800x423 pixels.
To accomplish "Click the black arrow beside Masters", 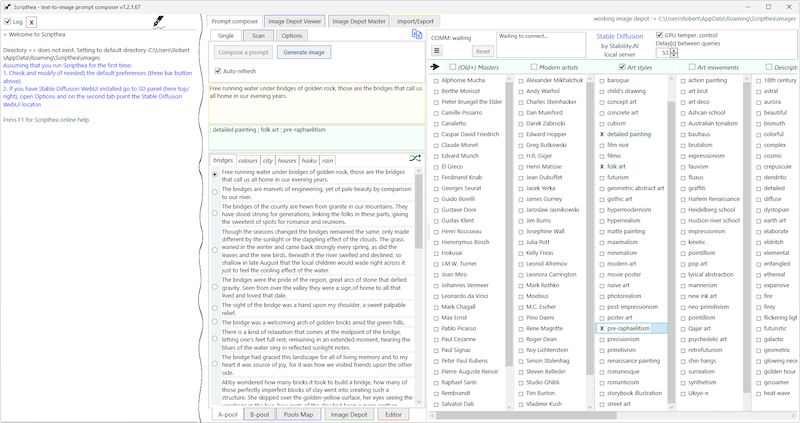I will (x=436, y=67).
